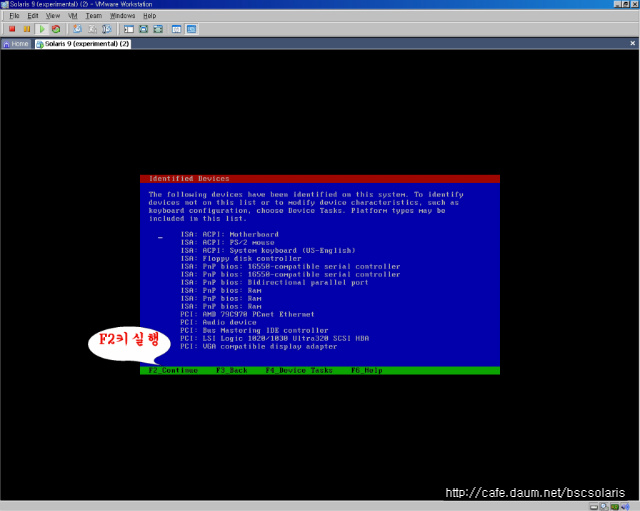Click the Reset virtual machine icon
This screenshot has width=640, height=511.
[x=56, y=29]
